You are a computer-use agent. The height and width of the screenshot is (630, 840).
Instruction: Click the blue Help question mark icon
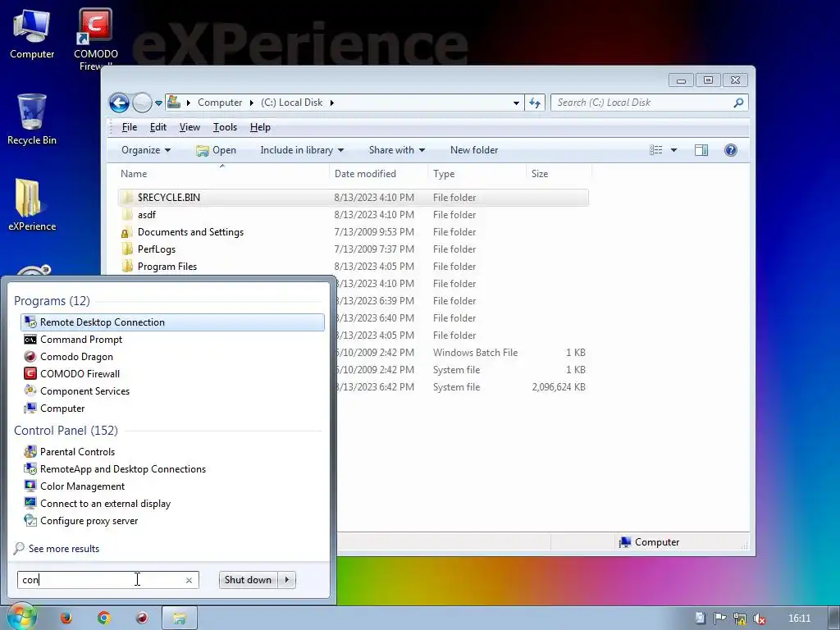tap(731, 150)
